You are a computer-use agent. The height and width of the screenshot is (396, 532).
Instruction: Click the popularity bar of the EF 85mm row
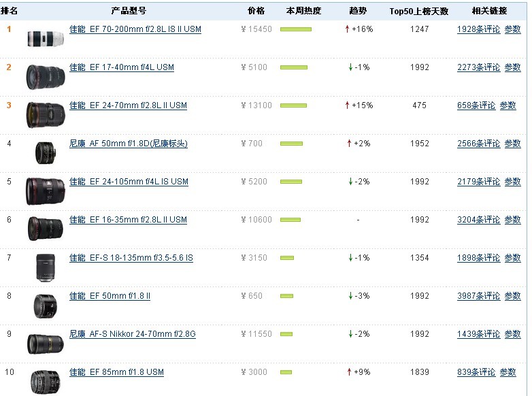286,372
